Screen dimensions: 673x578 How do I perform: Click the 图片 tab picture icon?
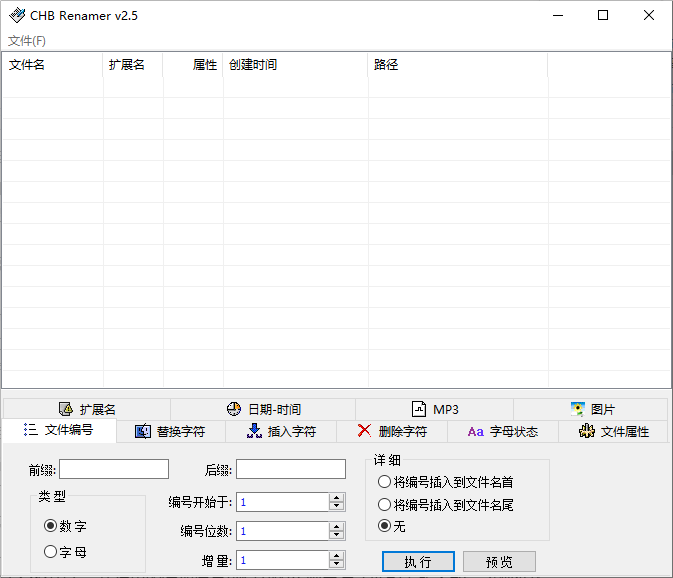(578, 409)
